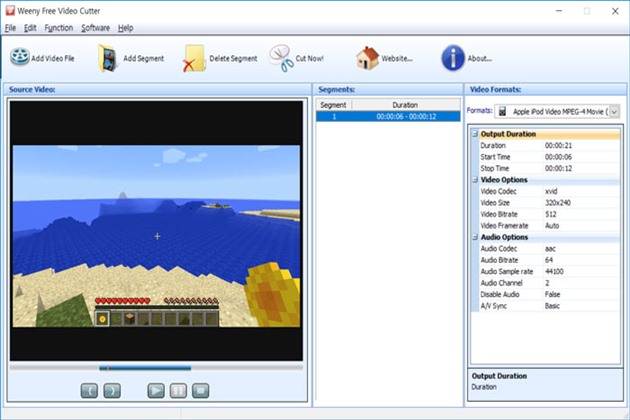The width and height of the screenshot is (630, 420).
Task: Open the Website house icon
Action: pyautogui.click(x=367, y=58)
